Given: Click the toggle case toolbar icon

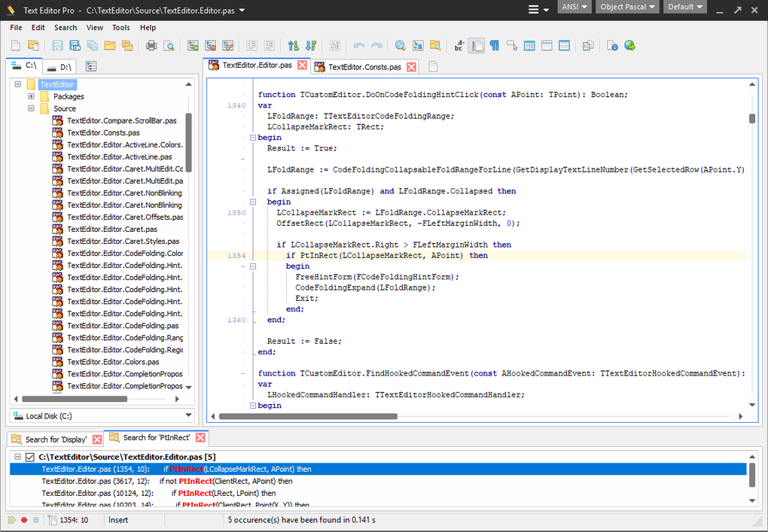Looking at the screenshot, I should (x=335, y=45).
